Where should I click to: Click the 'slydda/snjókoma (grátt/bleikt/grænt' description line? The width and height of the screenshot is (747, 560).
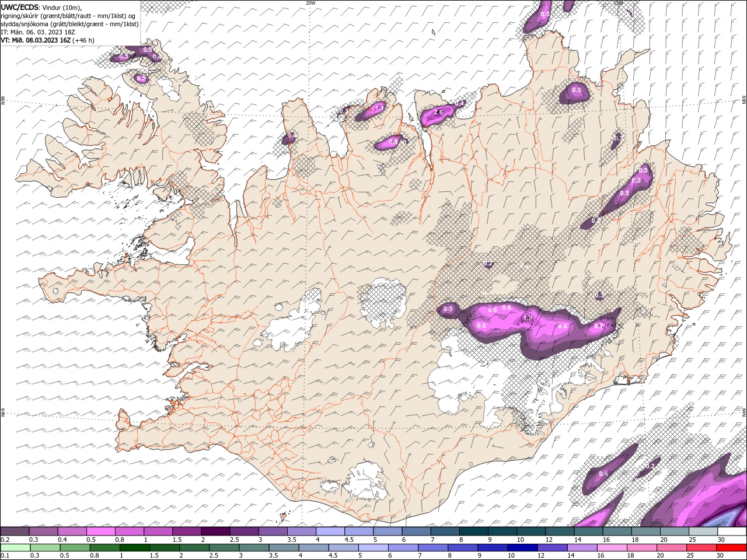70,24
